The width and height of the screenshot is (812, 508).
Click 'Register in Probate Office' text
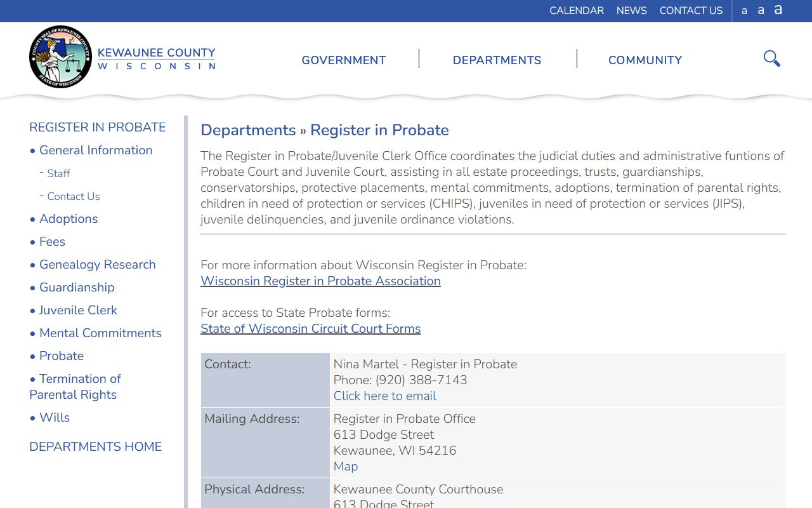click(x=405, y=419)
